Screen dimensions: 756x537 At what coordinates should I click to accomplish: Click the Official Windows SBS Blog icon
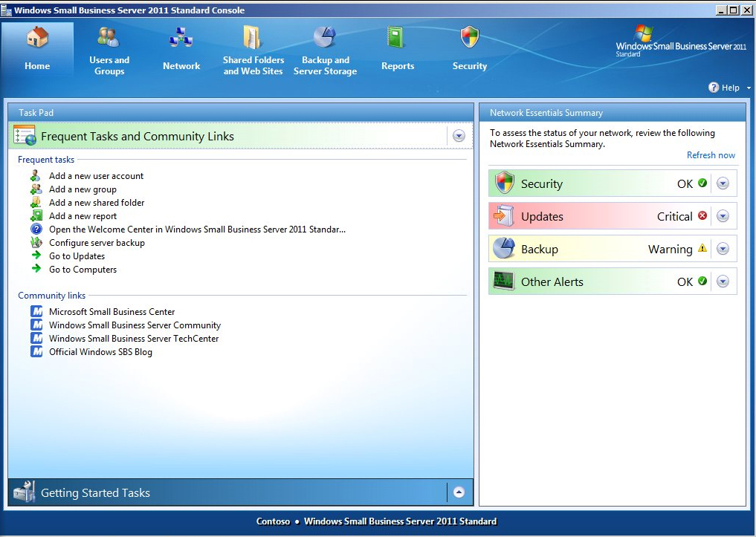[x=36, y=352]
